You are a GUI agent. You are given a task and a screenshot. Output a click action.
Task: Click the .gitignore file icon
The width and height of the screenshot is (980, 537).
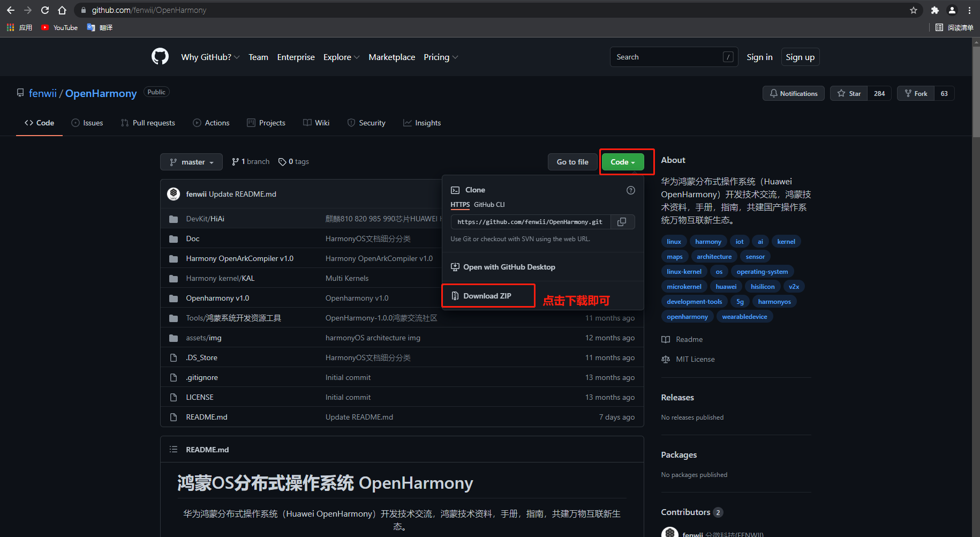(x=174, y=377)
